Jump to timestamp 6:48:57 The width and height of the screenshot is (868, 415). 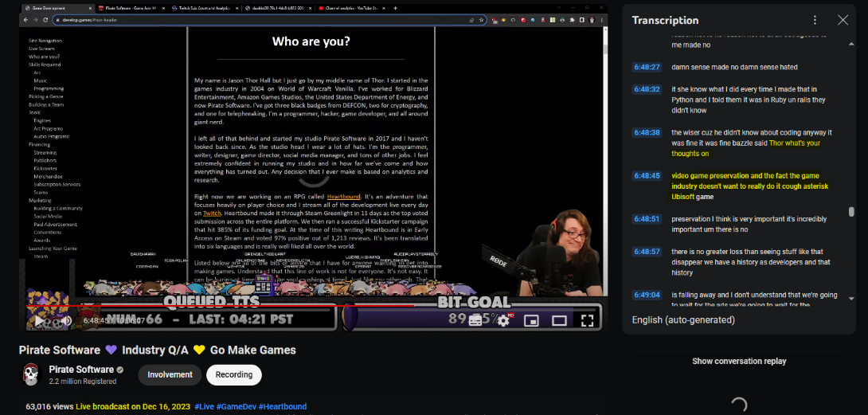pyautogui.click(x=647, y=252)
